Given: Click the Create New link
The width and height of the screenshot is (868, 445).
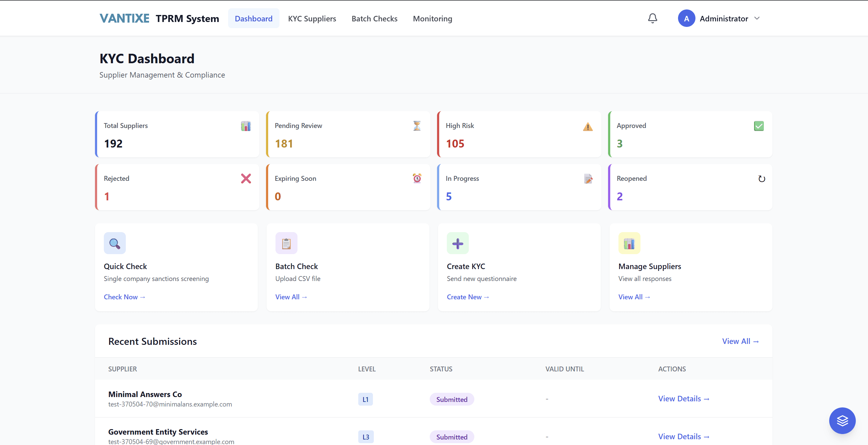Looking at the screenshot, I should pyautogui.click(x=467, y=297).
